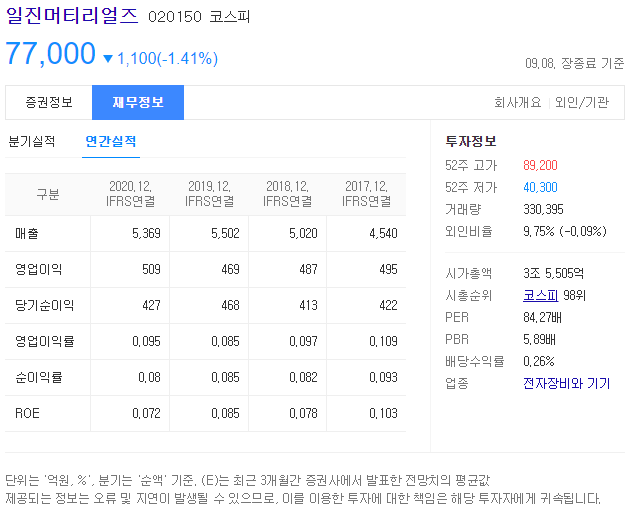Click the 2018 영업이익률 value 0.097
The image size is (633, 513).
(303, 341)
